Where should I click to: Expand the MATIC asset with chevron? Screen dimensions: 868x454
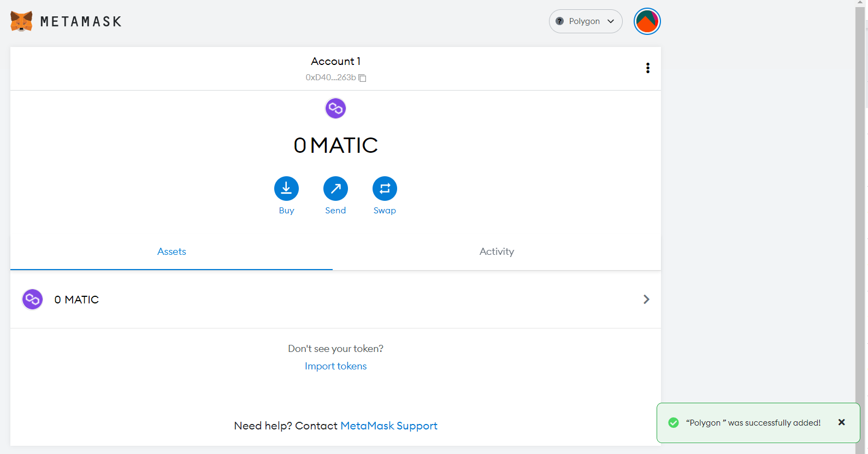point(646,300)
